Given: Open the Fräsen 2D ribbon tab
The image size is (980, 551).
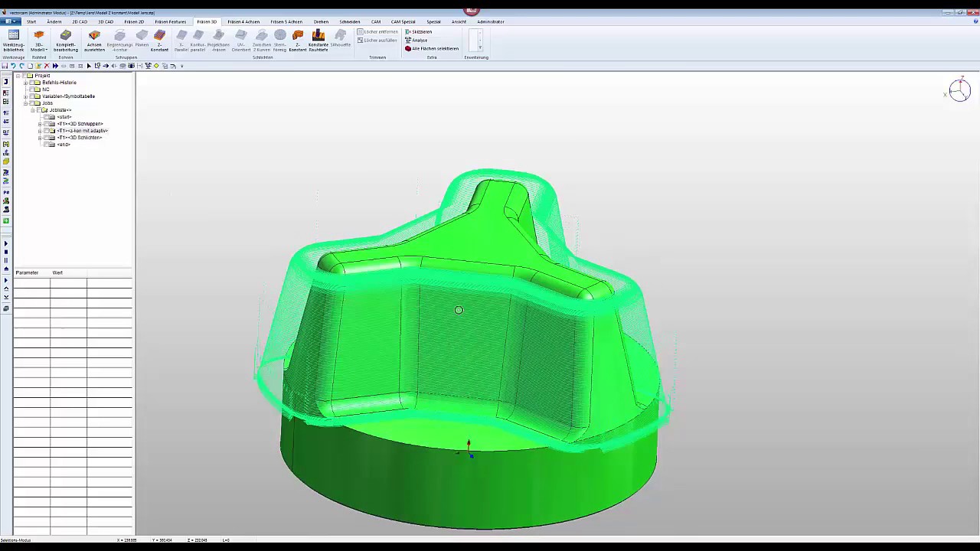Looking at the screenshot, I should point(134,21).
